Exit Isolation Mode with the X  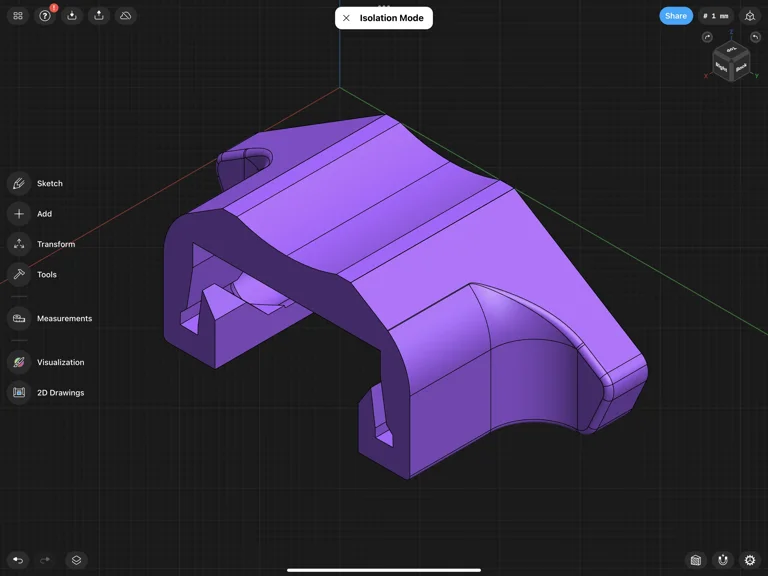(346, 18)
